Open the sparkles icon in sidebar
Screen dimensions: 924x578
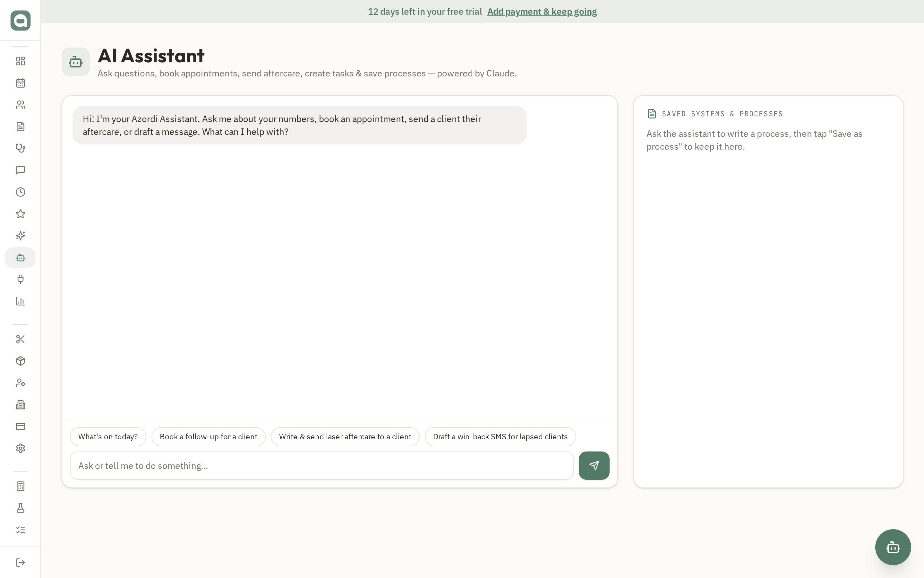[20, 235]
